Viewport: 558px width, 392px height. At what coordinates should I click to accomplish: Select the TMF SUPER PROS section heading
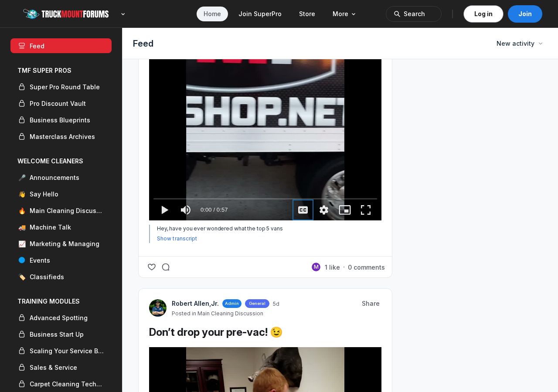point(44,71)
